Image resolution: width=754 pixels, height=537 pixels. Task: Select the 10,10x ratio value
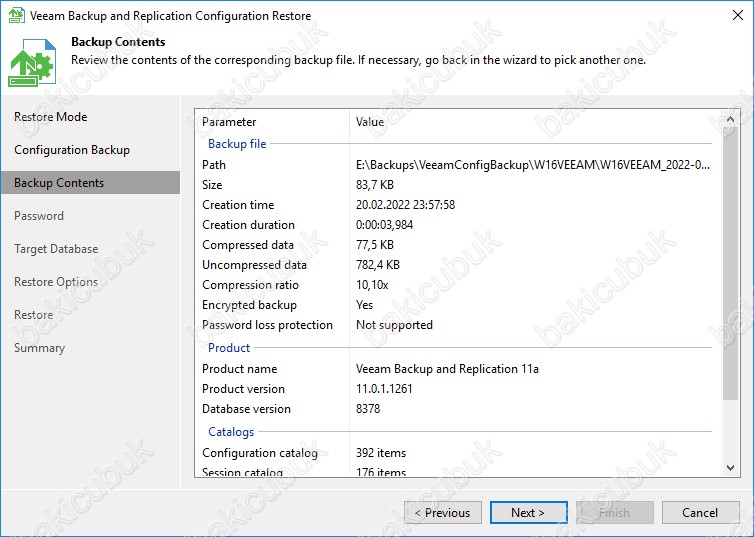372,285
